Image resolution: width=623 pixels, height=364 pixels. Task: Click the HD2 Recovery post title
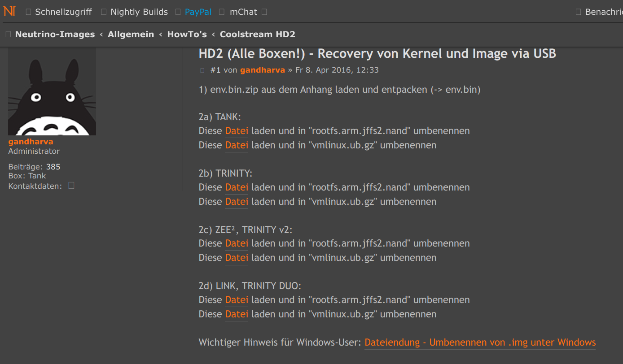[377, 54]
